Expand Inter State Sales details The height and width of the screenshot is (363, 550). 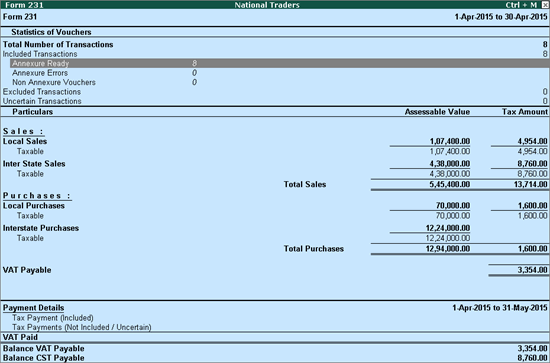tap(275, 164)
